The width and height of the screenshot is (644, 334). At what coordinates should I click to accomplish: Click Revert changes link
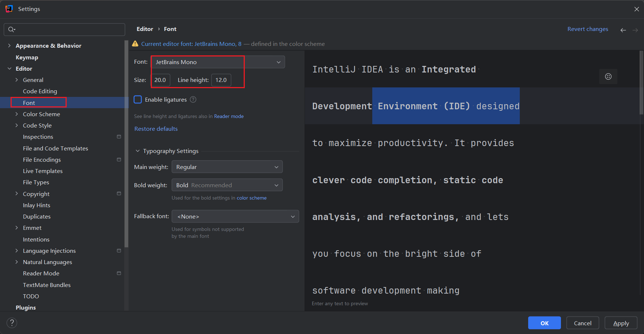(x=588, y=29)
